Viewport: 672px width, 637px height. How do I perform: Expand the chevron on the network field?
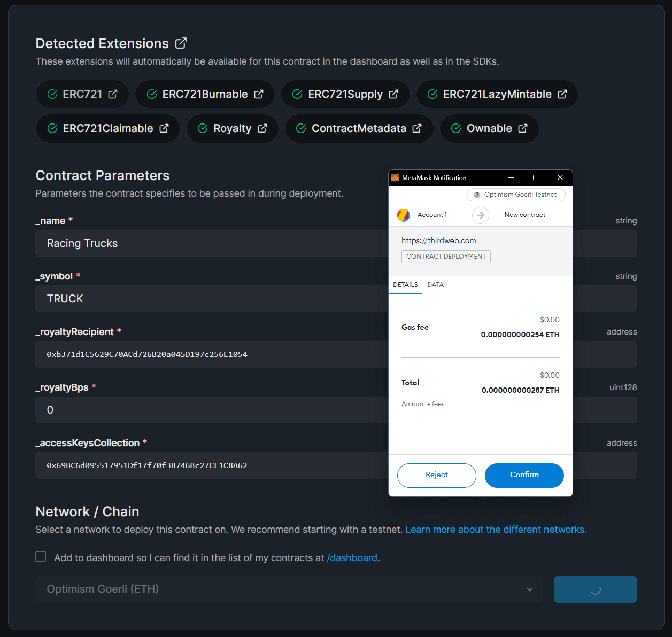click(529, 589)
